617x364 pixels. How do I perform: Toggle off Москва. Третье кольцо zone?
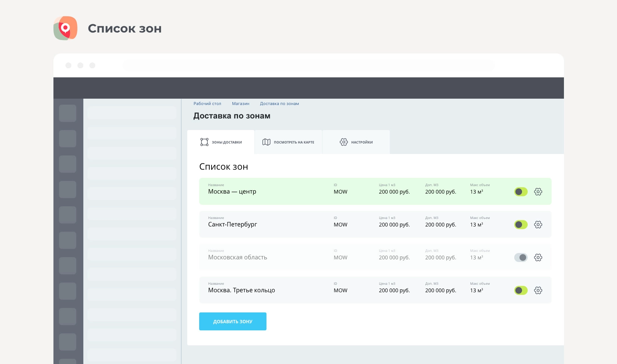(521, 290)
